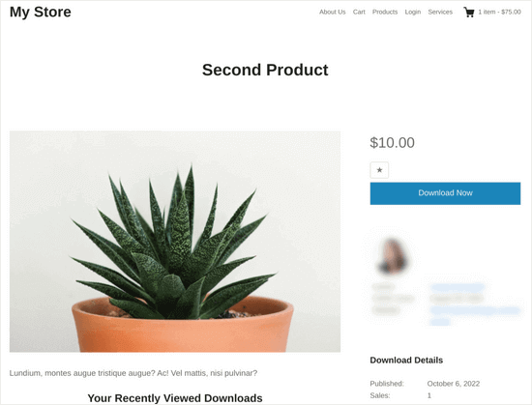Select the Login link

pos(413,12)
